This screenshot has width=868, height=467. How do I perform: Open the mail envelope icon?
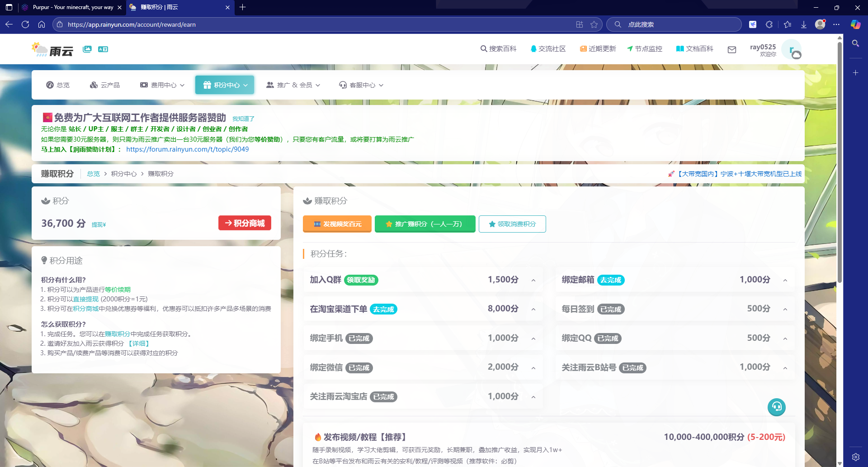click(x=732, y=49)
